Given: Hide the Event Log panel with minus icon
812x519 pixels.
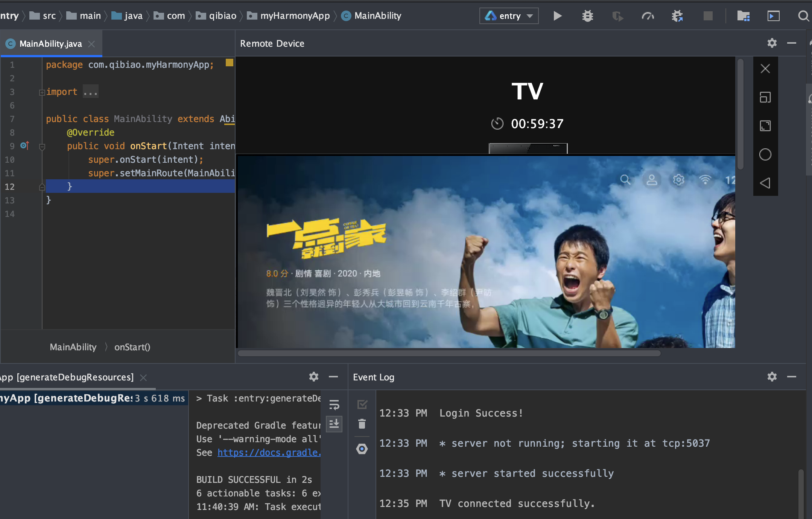Looking at the screenshot, I should coord(792,377).
